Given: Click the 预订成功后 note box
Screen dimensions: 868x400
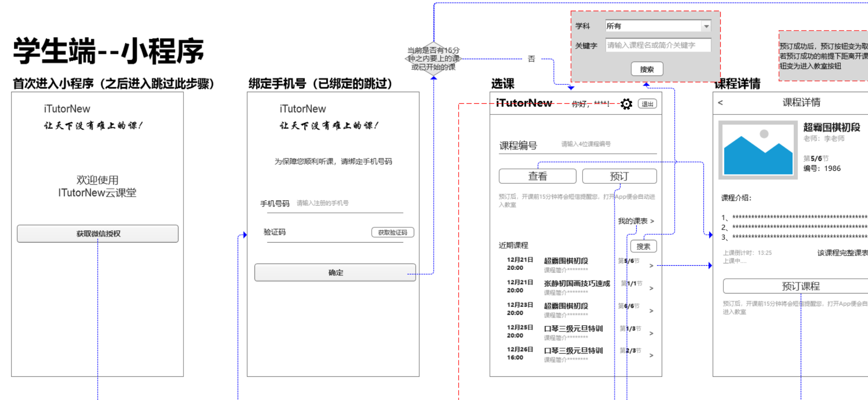Looking at the screenshot, I should point(823,56).
